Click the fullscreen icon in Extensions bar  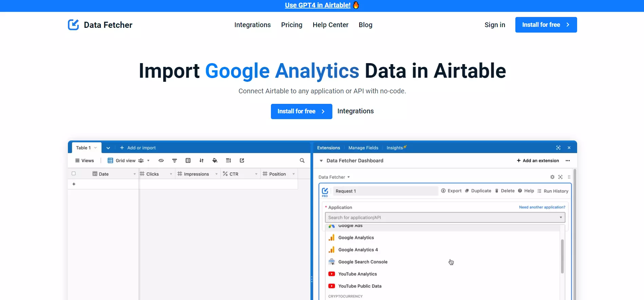[x=558, y=148]
